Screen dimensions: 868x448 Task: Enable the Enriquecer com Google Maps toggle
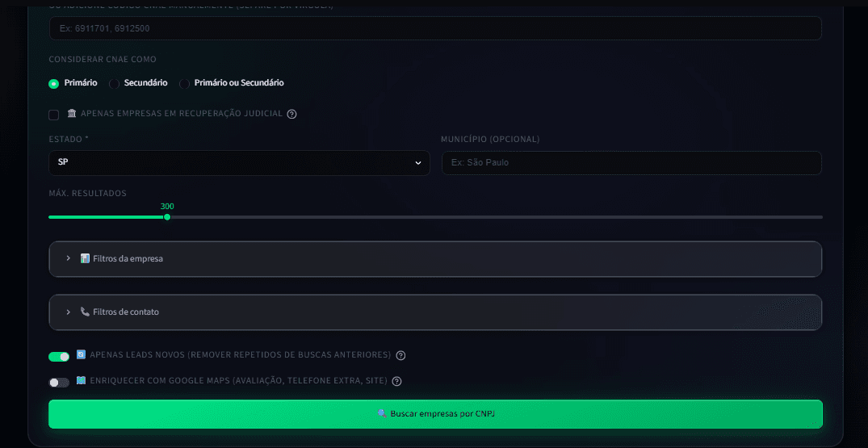59,382
